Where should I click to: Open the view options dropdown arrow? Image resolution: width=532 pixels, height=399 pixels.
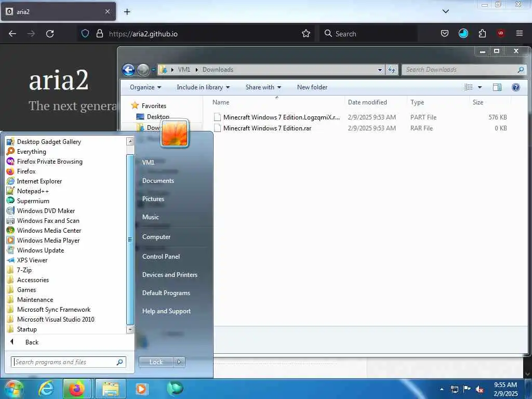[x=480, y=87]
